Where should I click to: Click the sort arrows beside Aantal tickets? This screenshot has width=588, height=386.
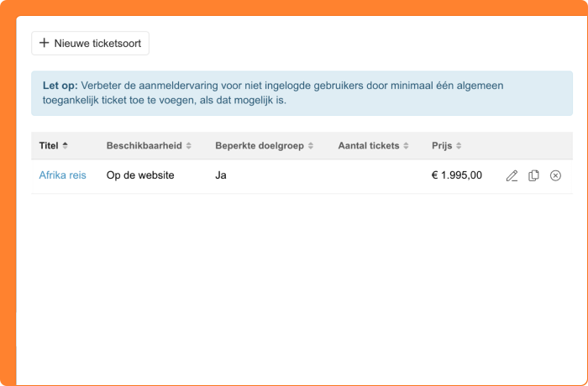pyautogui.click(x=407, y=146)
